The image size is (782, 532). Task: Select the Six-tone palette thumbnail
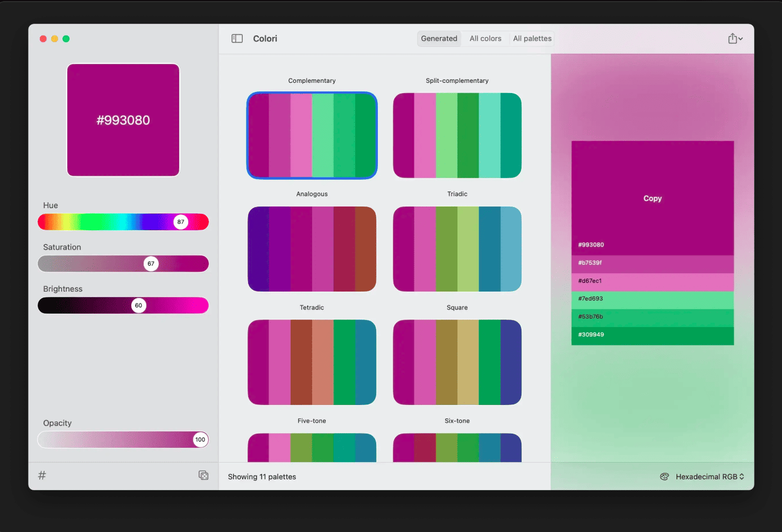click(457, 448)
